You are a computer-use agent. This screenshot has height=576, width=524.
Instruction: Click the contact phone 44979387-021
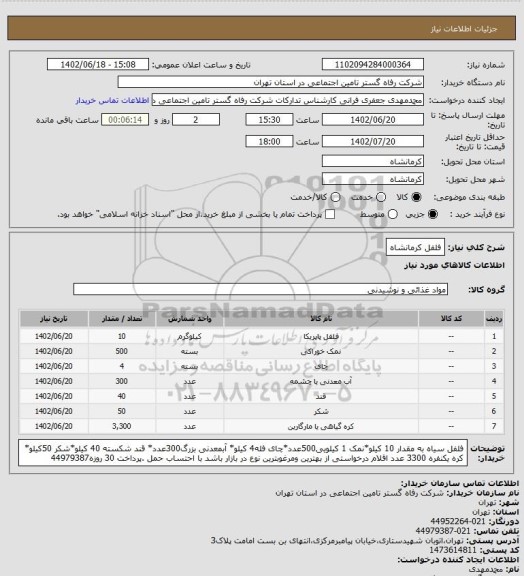[x=444, y=531]
